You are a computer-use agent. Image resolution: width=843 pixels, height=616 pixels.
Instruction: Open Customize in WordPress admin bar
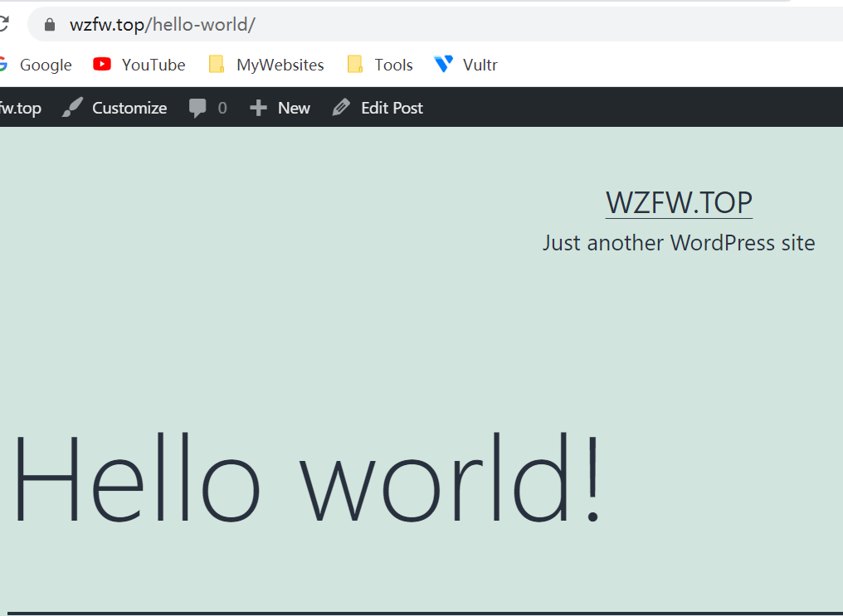(129, 108)
